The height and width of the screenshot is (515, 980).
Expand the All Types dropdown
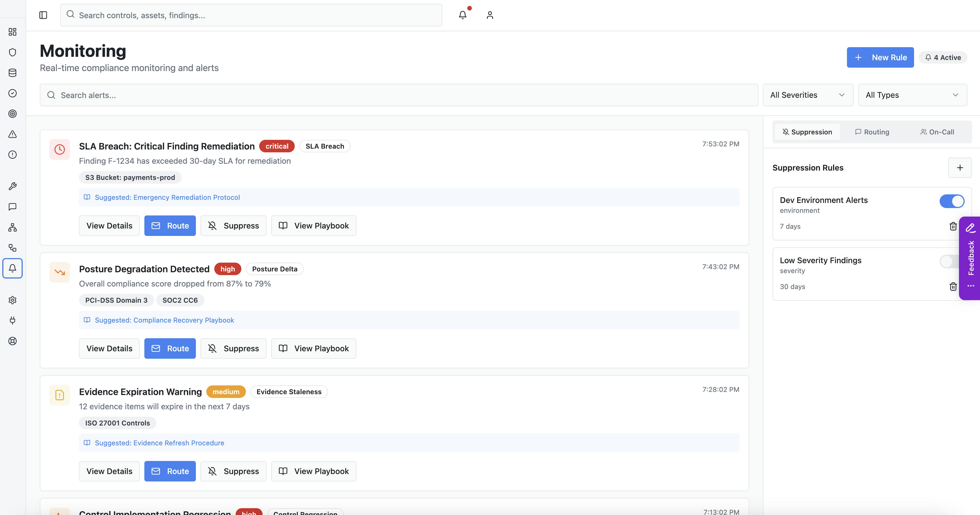pos(912,95)
